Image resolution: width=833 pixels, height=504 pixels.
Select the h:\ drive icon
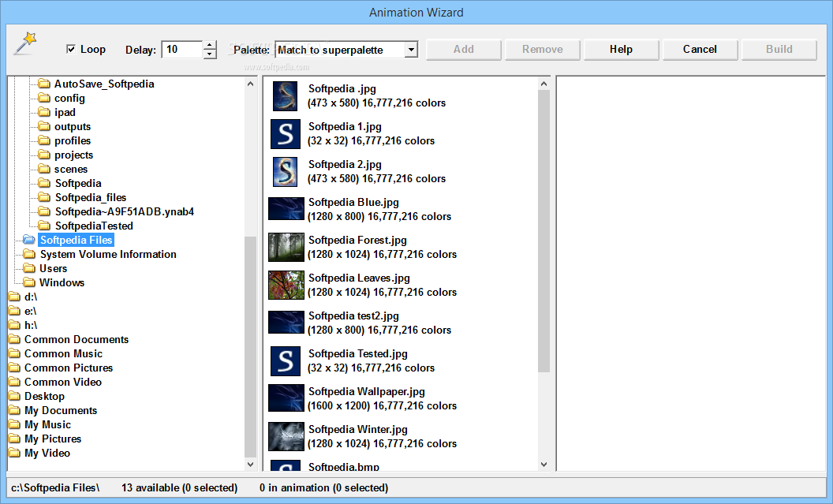14,325
